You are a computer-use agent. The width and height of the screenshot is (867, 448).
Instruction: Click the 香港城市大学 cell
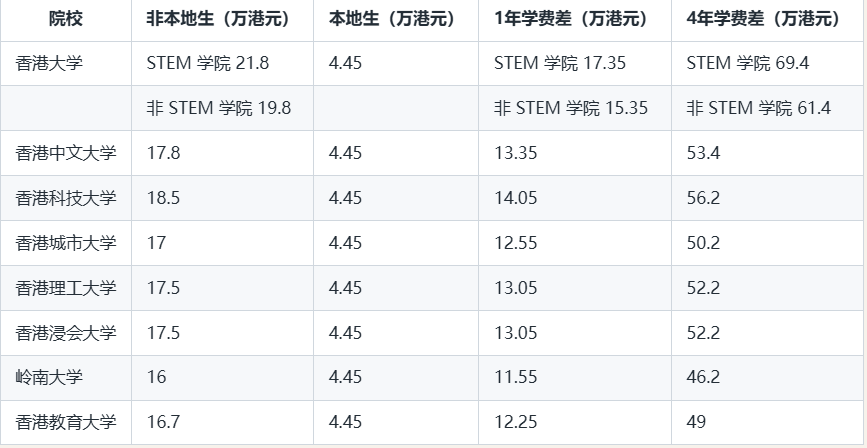coord(66,243)
